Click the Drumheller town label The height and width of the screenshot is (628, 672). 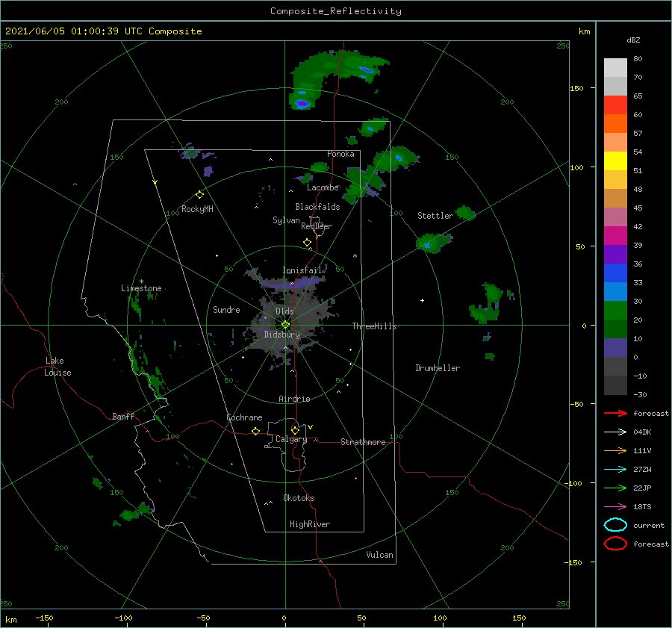[438, 368]
